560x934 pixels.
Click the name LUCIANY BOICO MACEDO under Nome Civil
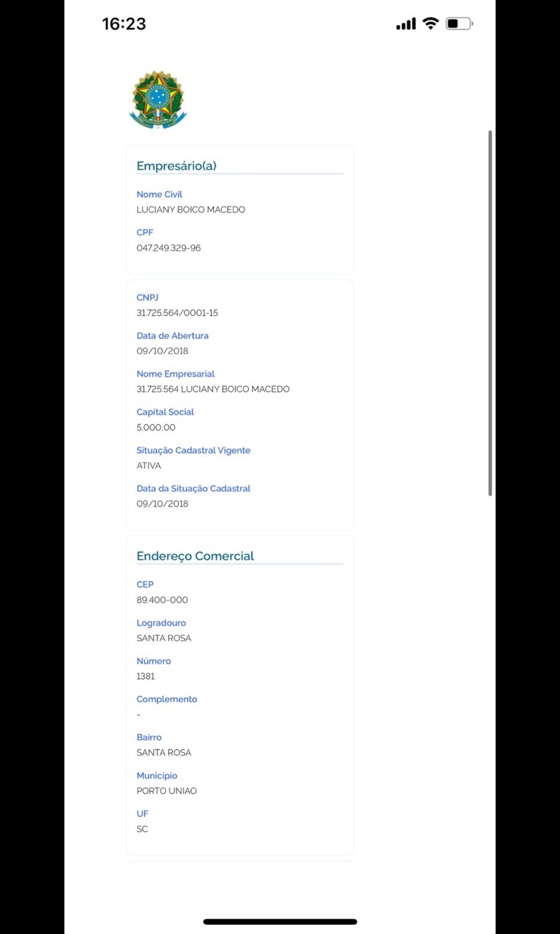pyautogui.click(x=190, y=210)
